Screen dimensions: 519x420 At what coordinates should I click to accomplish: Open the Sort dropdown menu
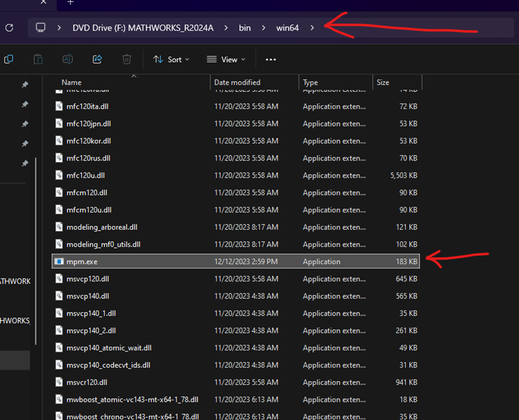pyautogui.click(x=171, y=60)
